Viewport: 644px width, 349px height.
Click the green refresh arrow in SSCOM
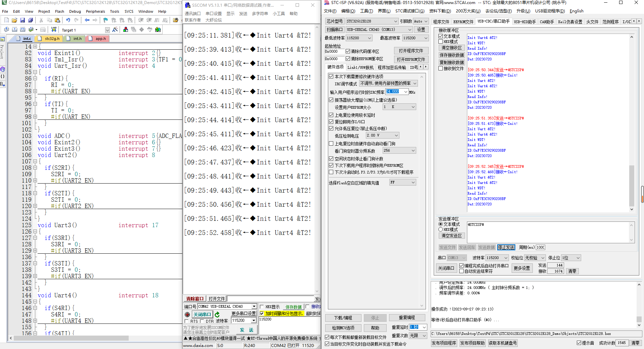click(217, 314)
